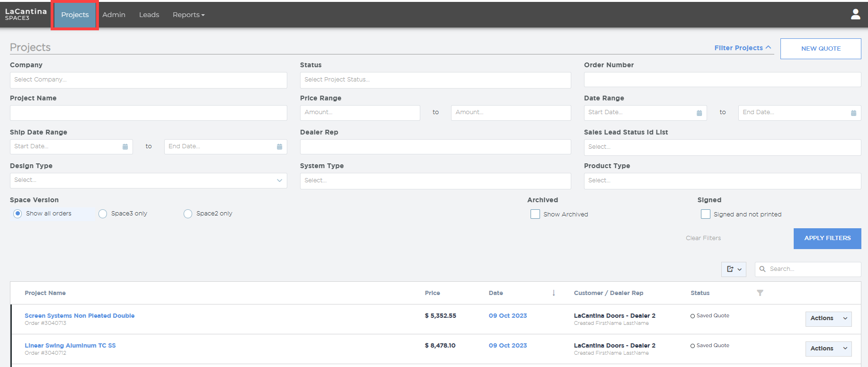Image resolution: width=868 pixels, height=367 pixels.
Task: Open the Sales Lead Status Id List dropdown
Action: (722, 147)
